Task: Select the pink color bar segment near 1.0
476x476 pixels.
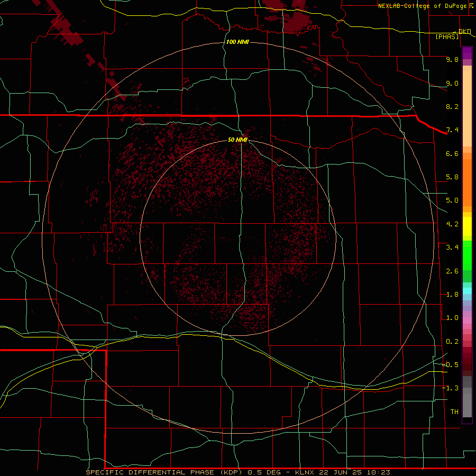Action: coord(467,321)
